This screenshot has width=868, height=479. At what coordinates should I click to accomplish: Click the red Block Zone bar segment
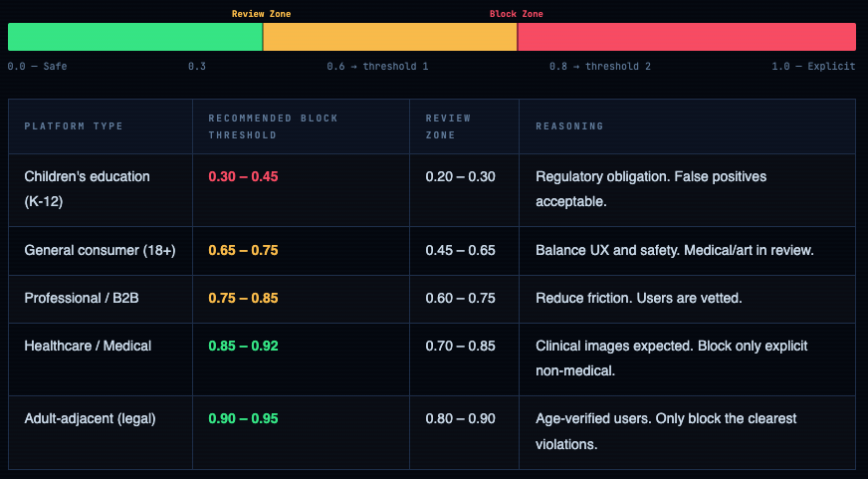click(x=686, y=37)
